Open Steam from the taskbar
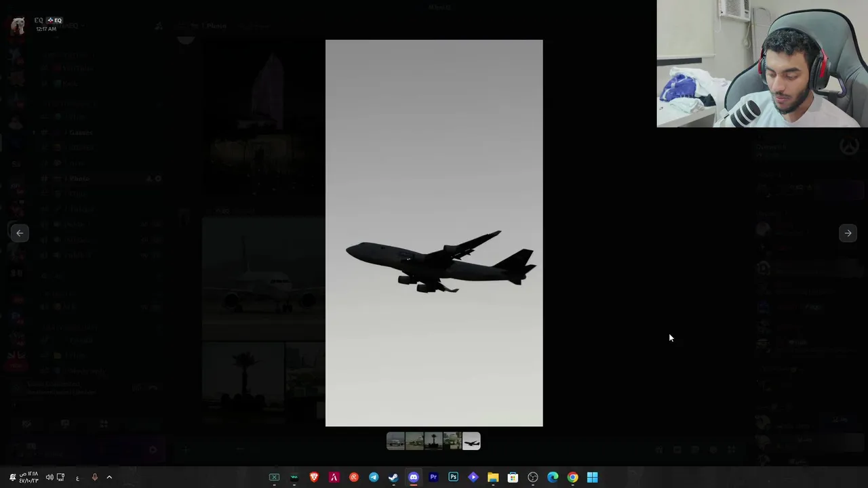 tap(393, 478)
